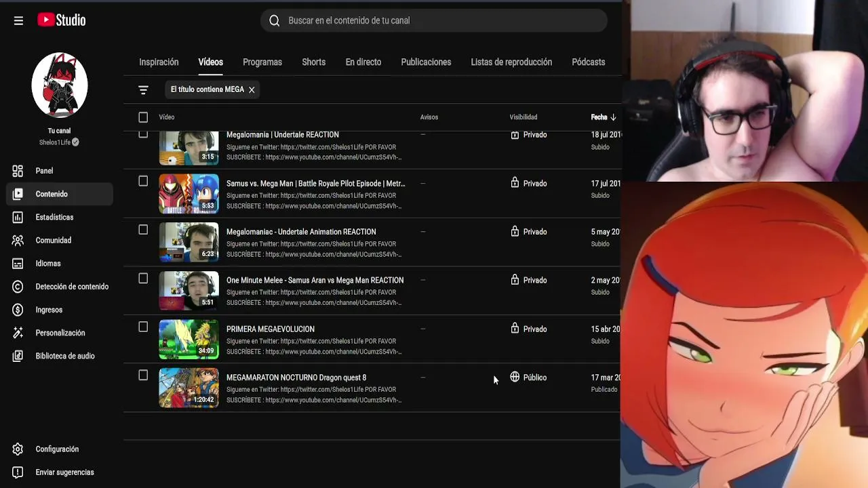Click the Idiomas translate icon
Viewport: 868px width, 488px height.
coord(18,264)
